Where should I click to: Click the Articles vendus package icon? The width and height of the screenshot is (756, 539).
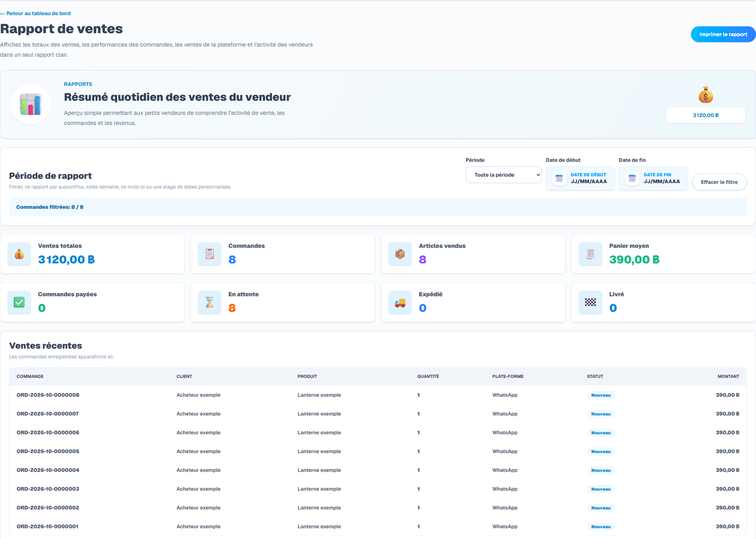(400, 254)
